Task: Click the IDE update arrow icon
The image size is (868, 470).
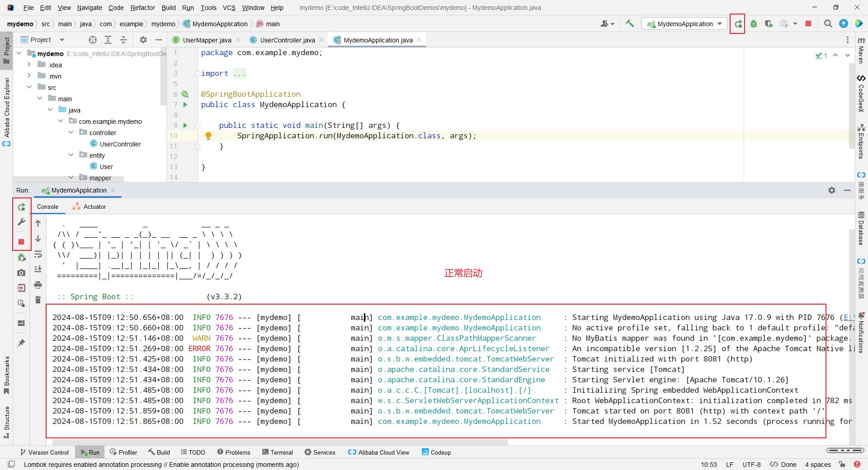Action: pyautogui.click(x=844, y=24)
